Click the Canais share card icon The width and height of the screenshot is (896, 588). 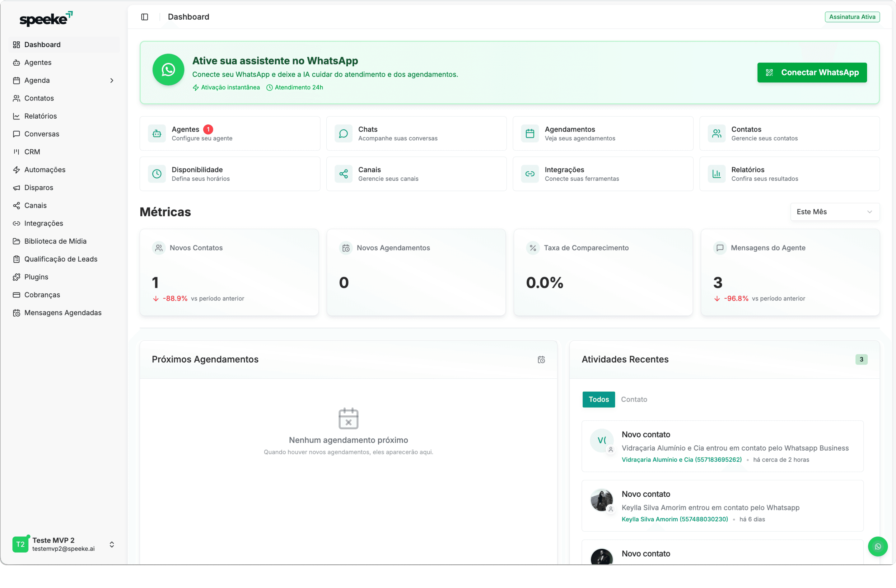(x=343, y=174)
